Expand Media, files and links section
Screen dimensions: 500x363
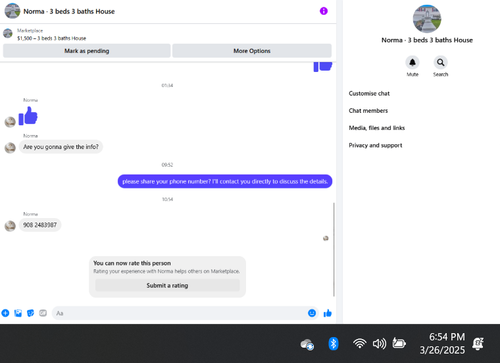[x=377, y=128]
